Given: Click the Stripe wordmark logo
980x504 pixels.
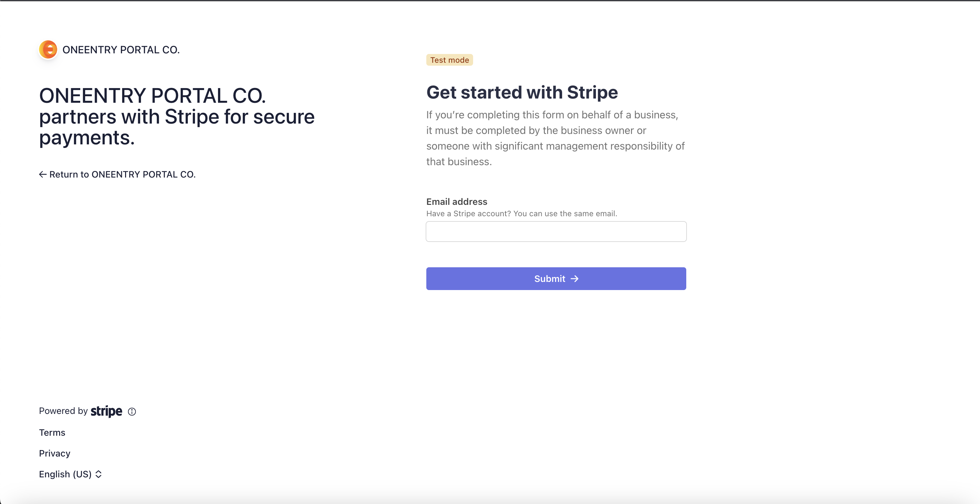Looking at the screenshot, I should (x=106, y=411).
